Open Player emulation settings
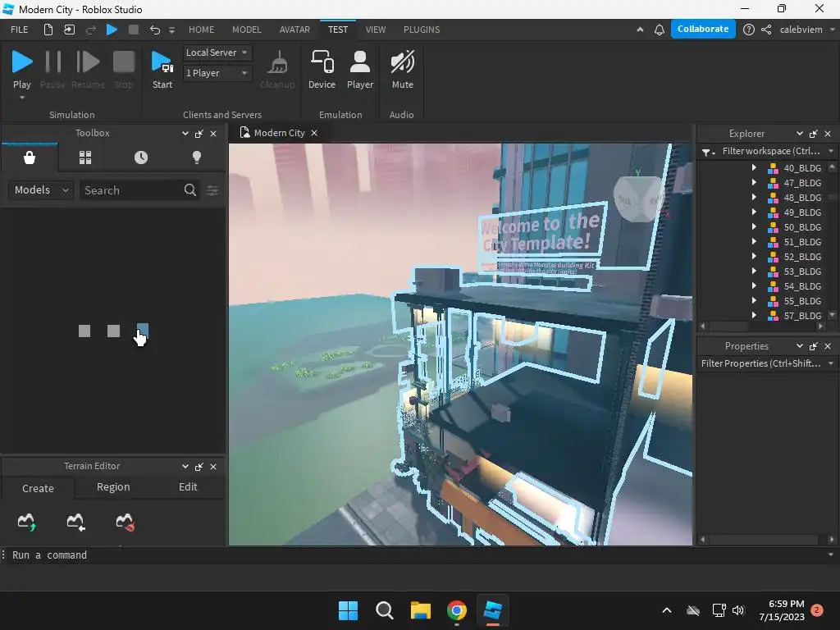 pyautogui.click(x=360, y=69)
